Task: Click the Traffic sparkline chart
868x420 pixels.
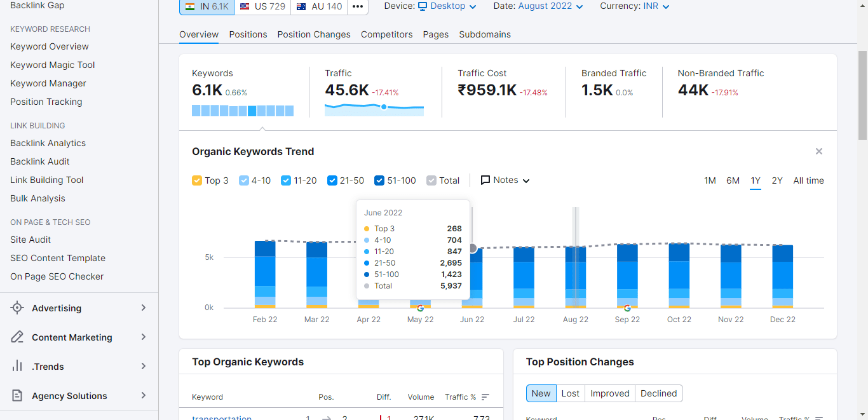Action: click(374, 109)
